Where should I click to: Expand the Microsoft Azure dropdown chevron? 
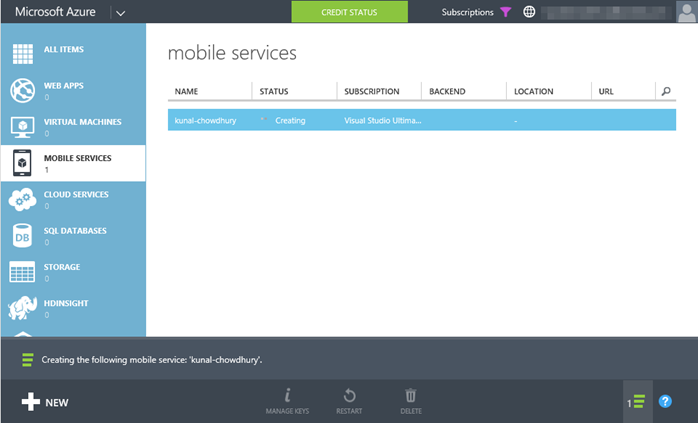(x=120, y=13)
